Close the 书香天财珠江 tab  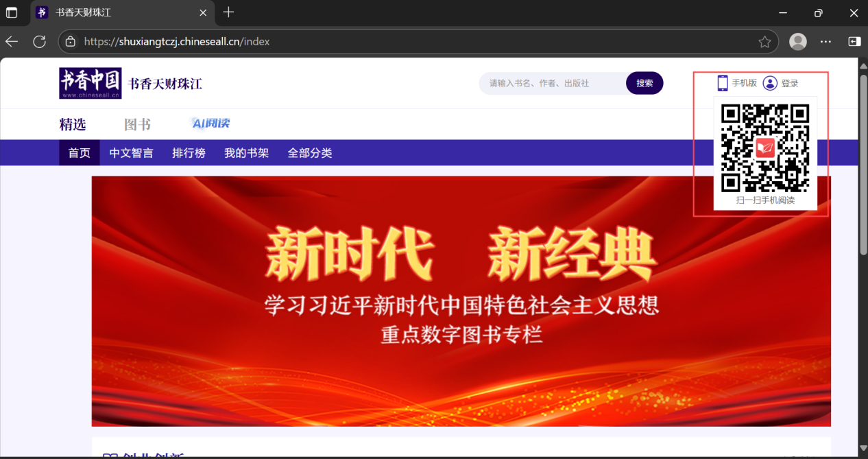[203, 12]
